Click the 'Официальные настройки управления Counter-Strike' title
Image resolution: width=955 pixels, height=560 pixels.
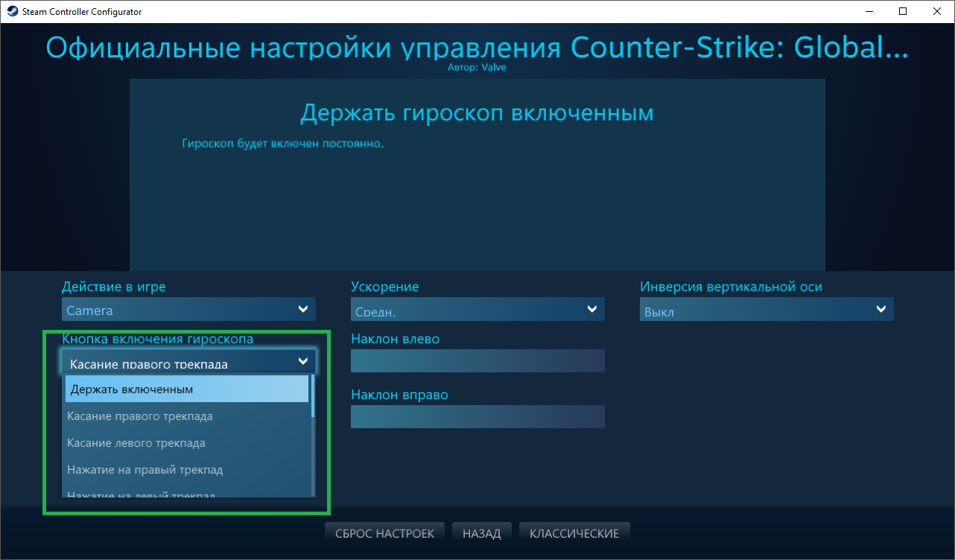pos(477,47)
